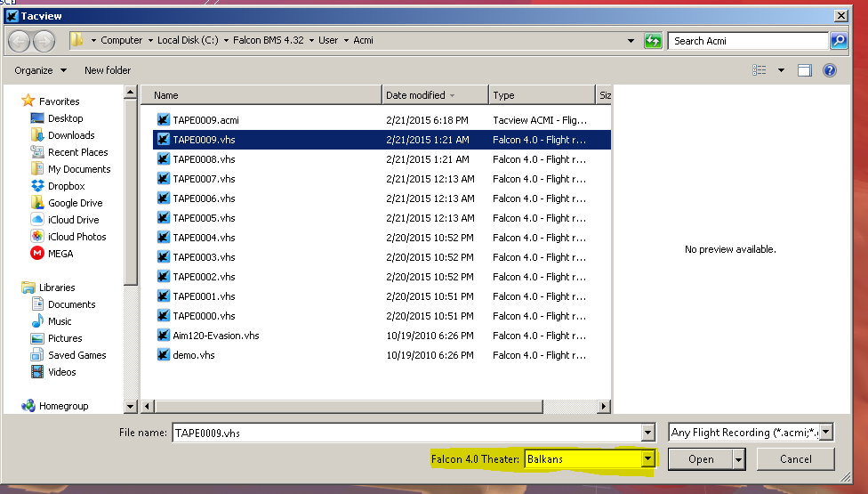The height and width of the screenshot is (494, 868).
Task: Select the Desktop icon in Favorites
Action: (x=37, y=118)
